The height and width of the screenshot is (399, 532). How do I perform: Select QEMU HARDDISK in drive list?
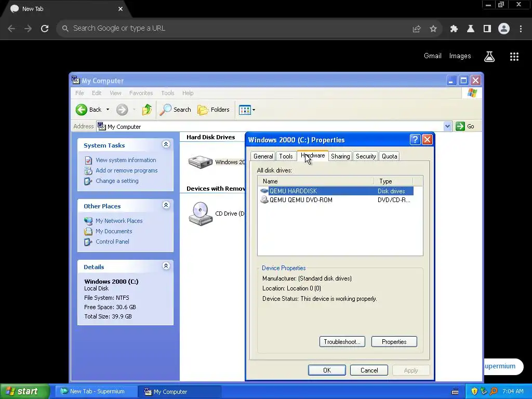[x=337, y=191]
